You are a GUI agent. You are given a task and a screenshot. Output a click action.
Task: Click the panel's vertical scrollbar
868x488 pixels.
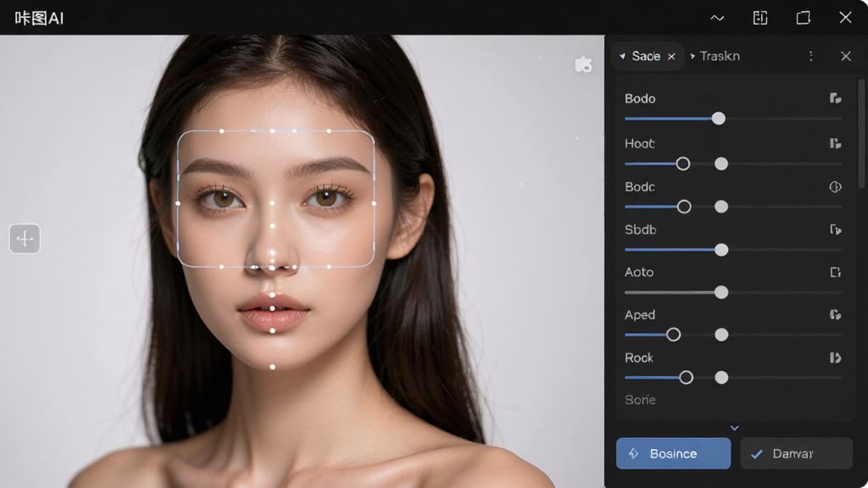click(861, 134)
